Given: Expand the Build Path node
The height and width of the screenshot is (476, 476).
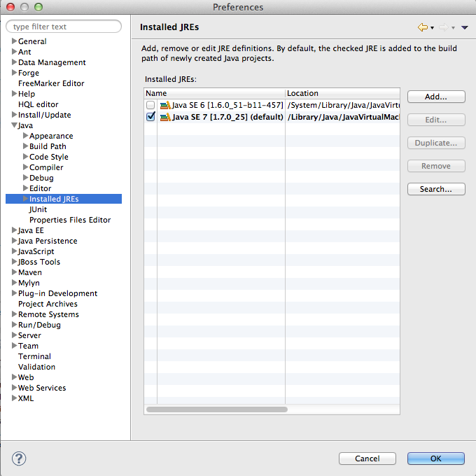Looking at the screenshot, I should (x=25, y=146).
